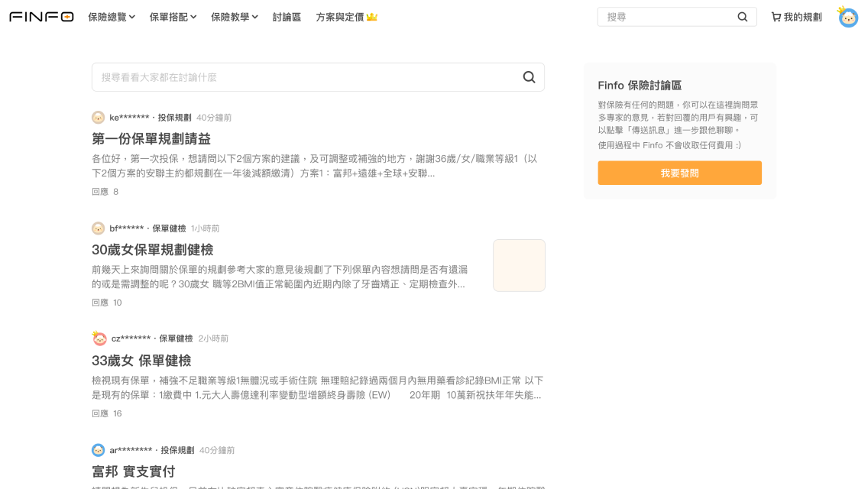The width and height of the screenshot is (868, 489).
Task: Click excerpt text of 33歲女 保單健檢 post
Action: pyautogui.click(x=318, y=387)
